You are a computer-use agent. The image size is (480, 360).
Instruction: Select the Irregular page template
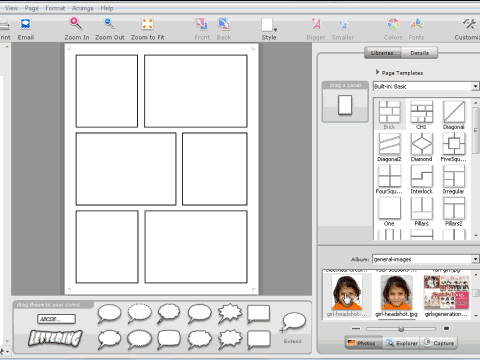(x=454, y=179)
